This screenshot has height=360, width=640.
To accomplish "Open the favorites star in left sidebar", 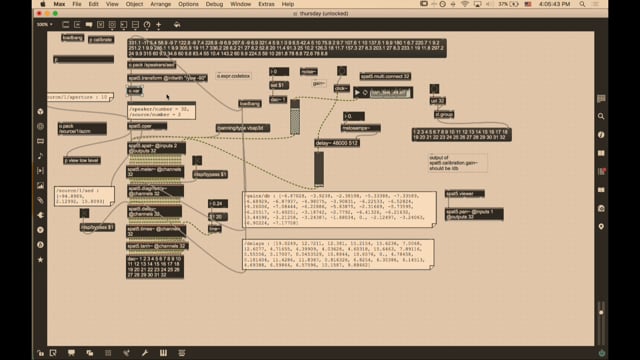I will [40, 260].
